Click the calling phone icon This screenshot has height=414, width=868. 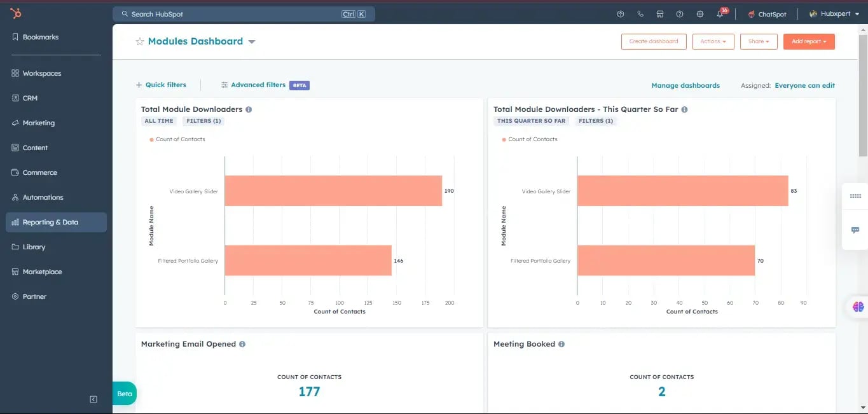point(640,14)
